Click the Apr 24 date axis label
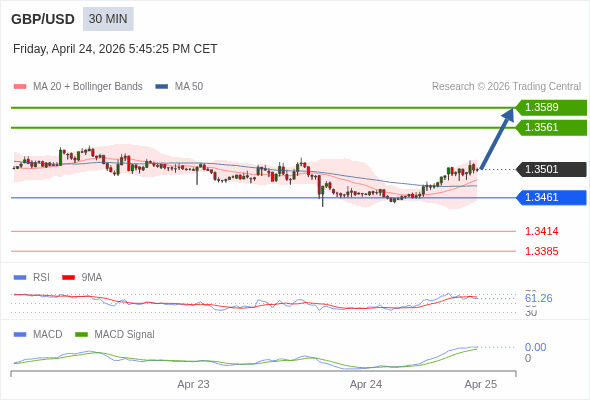 366,384
